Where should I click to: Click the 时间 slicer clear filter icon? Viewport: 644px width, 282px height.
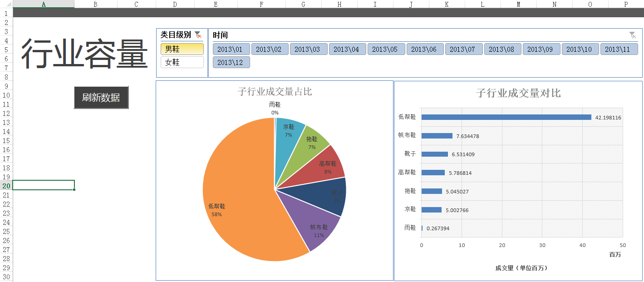click(x=633, y=35)
